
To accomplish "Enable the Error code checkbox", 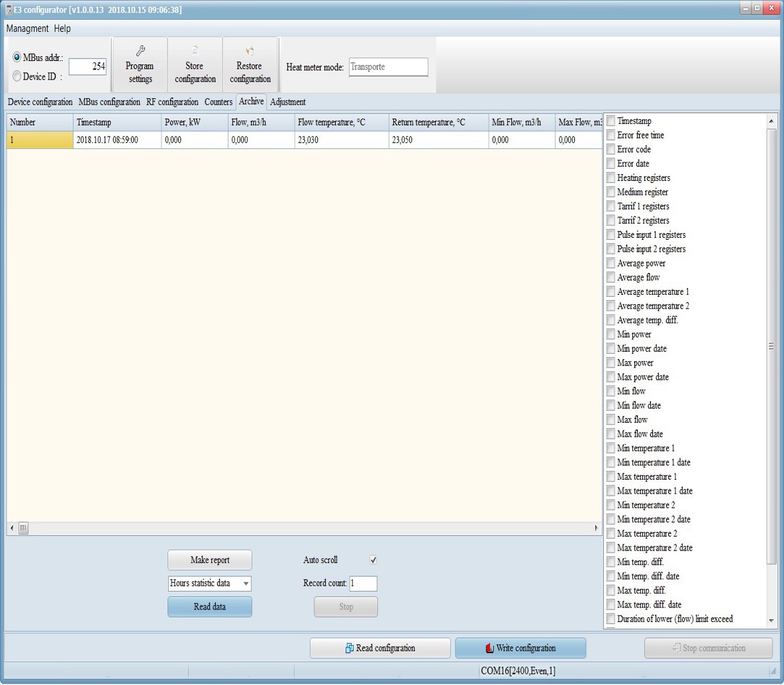I will 611,150.
